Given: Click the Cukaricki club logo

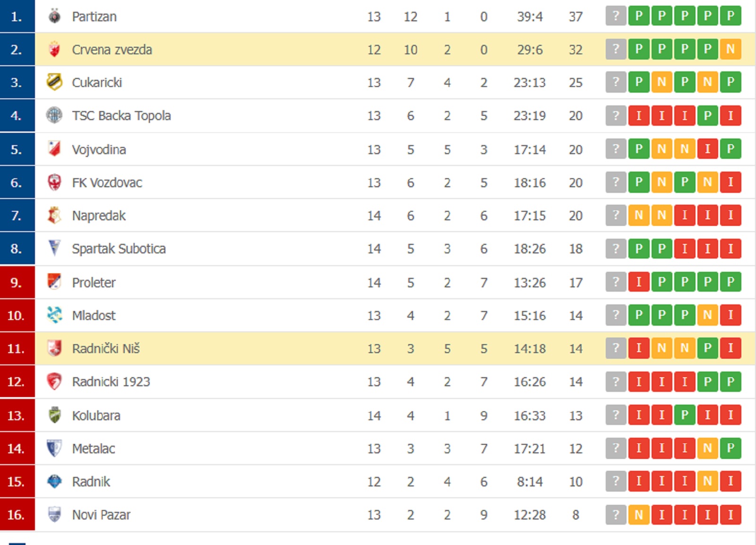Looking at the screenshot, I should 54,82.
